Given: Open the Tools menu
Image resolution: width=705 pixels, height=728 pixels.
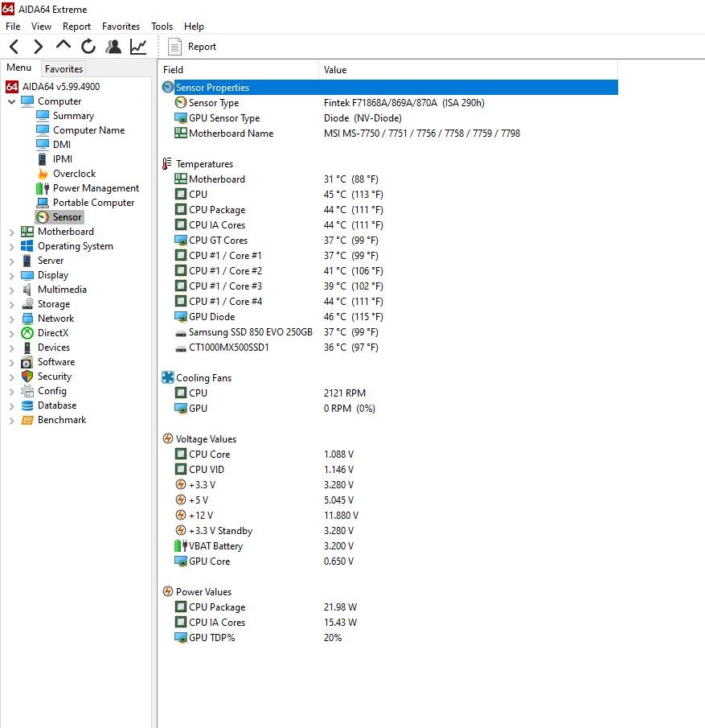Looking at the screenshot, I should [162, 27].
